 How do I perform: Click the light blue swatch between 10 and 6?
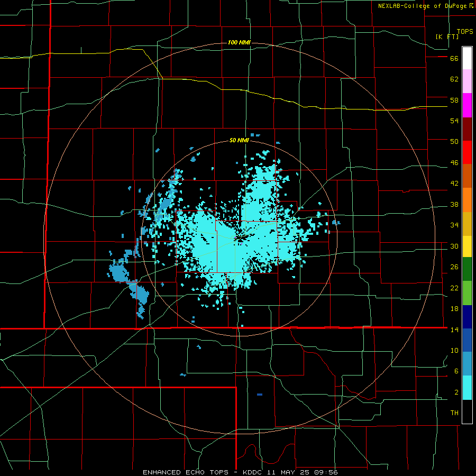[467, 364]
